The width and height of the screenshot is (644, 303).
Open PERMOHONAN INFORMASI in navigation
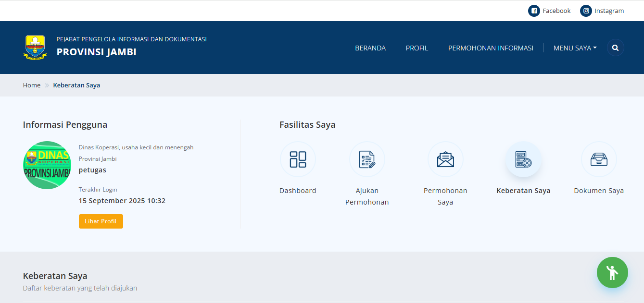point(491,48)
